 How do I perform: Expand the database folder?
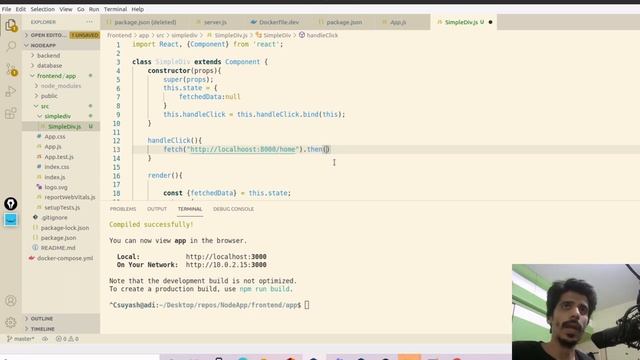pyautogui.click(x=49, y=65)
